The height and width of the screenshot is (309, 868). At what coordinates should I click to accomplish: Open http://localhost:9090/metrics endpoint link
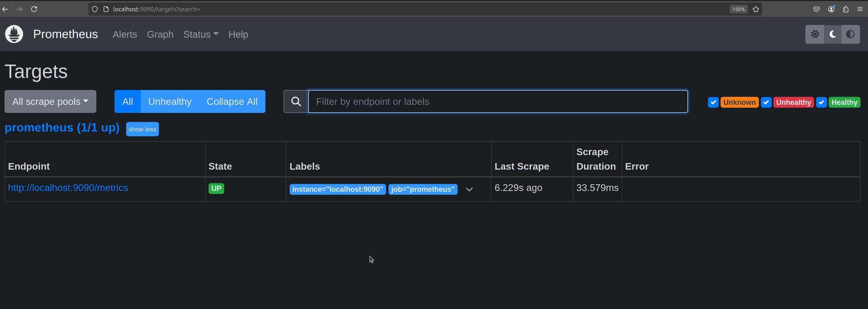point(68,187)
